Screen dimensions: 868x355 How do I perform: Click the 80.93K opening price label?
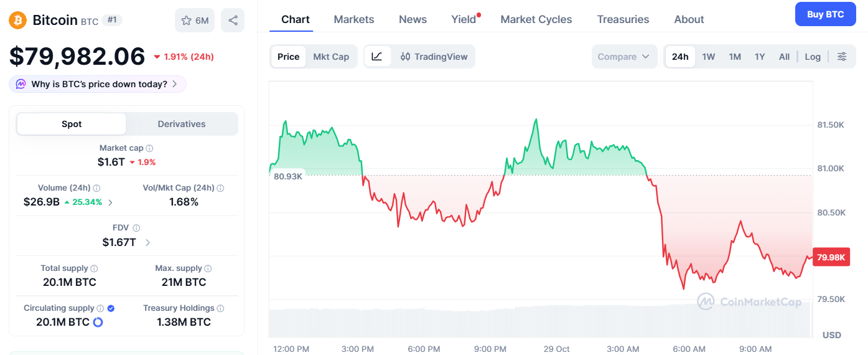tap(288, 176)
